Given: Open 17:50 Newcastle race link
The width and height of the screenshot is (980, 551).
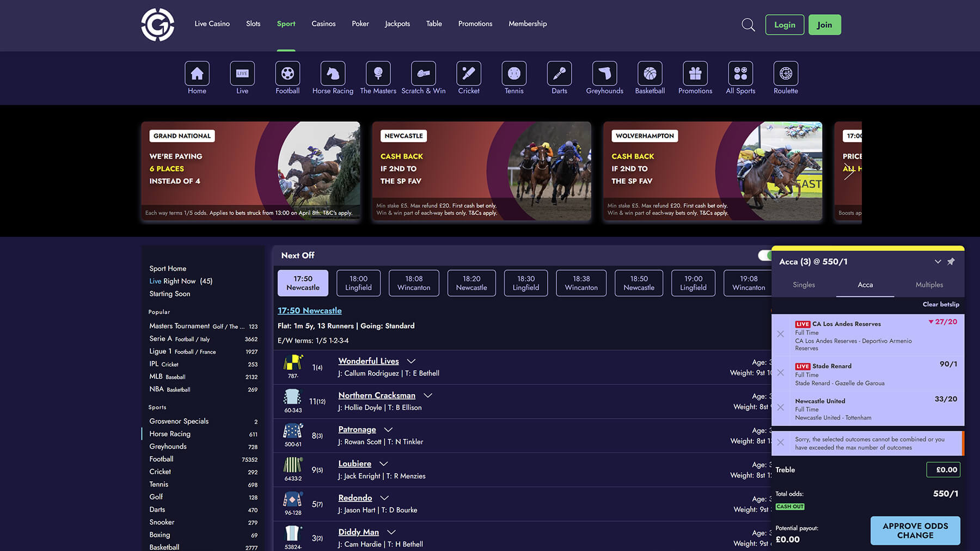Looking at the screenshot, I should (310, 310).
